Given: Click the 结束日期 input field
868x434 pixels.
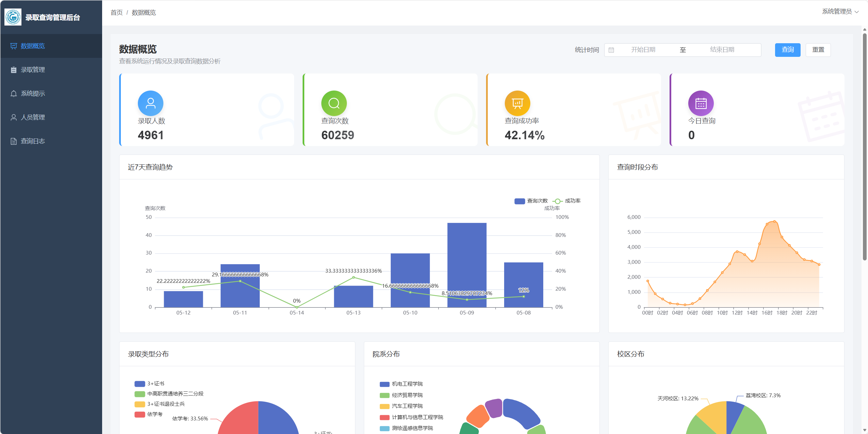Looking at the screenshot, I should (722, 50).
